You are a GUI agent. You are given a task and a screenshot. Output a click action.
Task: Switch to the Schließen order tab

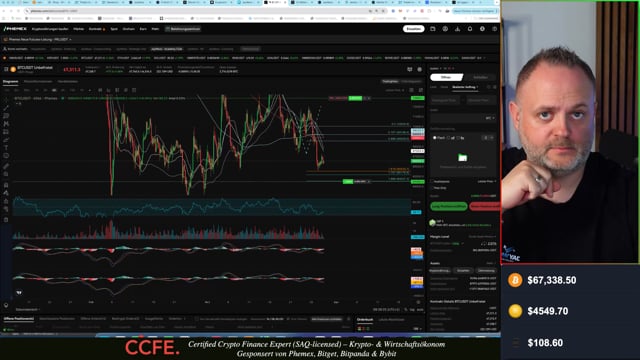(480, 77)
